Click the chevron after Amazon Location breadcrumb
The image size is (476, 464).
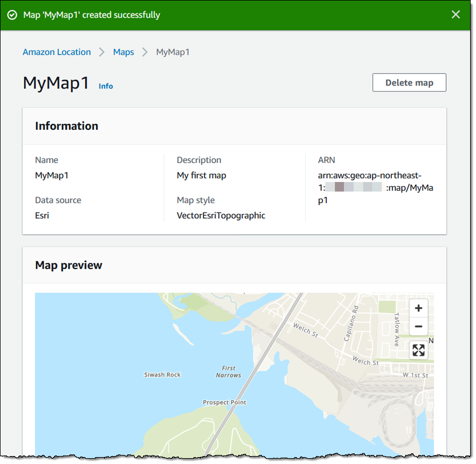click(x=102, y=52)
